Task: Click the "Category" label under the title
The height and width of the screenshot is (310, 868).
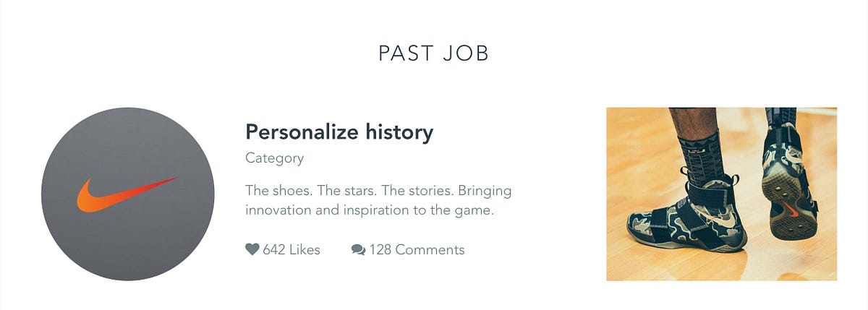Action: pos(275,158)
